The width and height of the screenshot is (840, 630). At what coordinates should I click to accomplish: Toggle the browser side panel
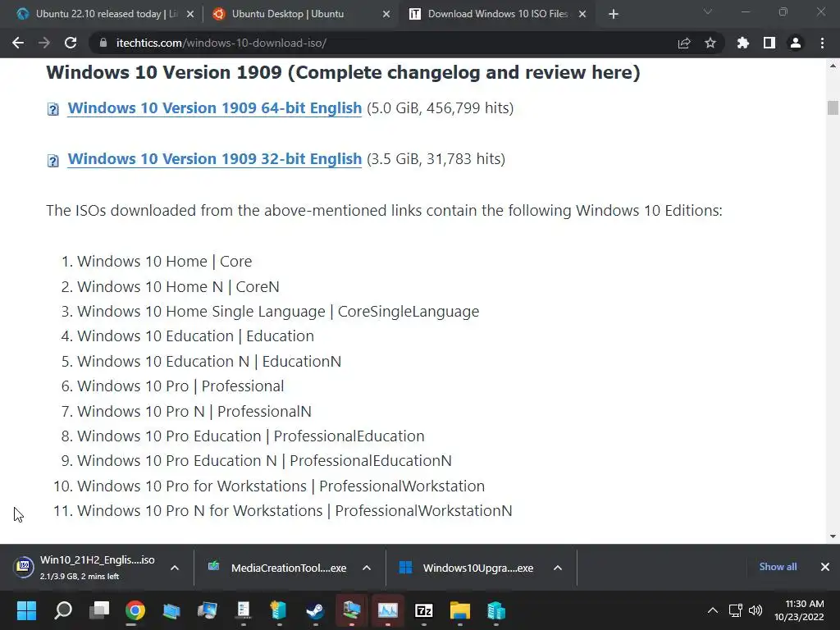(x=769, y=43)
